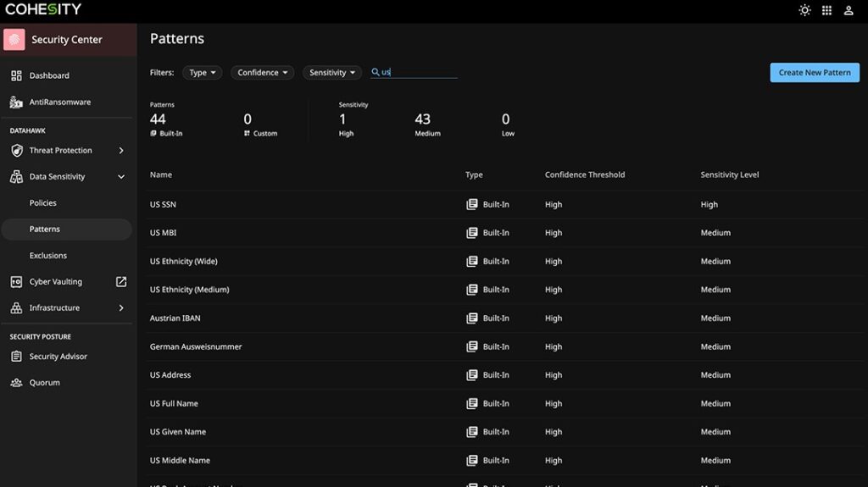
Task: Click the Create New Pattern button
Action: coord(814,73)
